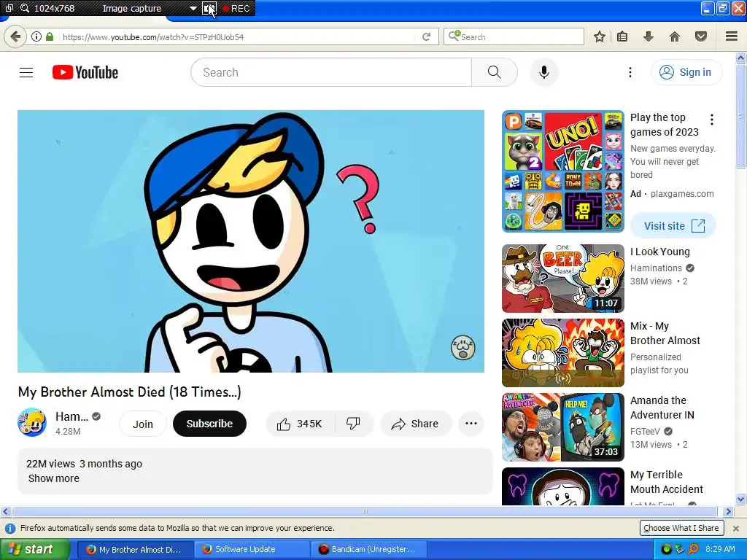The height and width of the screenshot is (560, 747).
Task: Click the channel watermark on video
Action: [463, 348]
